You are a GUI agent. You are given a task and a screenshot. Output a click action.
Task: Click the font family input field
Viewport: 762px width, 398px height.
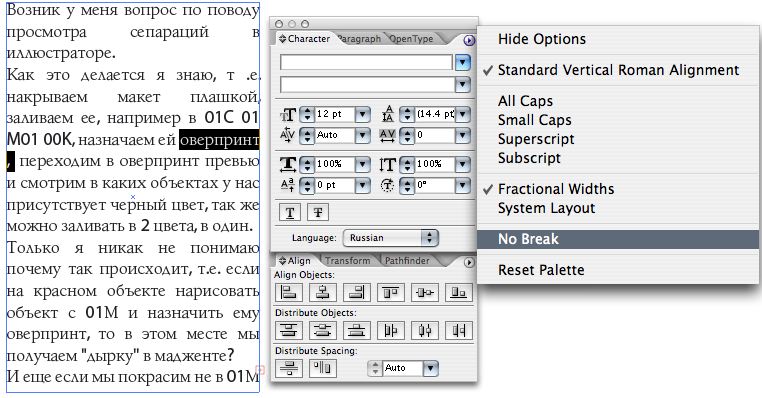[x=366, y=62]
